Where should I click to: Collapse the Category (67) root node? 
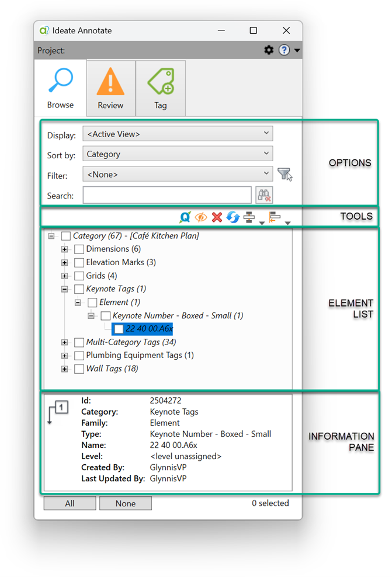pos(51,236)
